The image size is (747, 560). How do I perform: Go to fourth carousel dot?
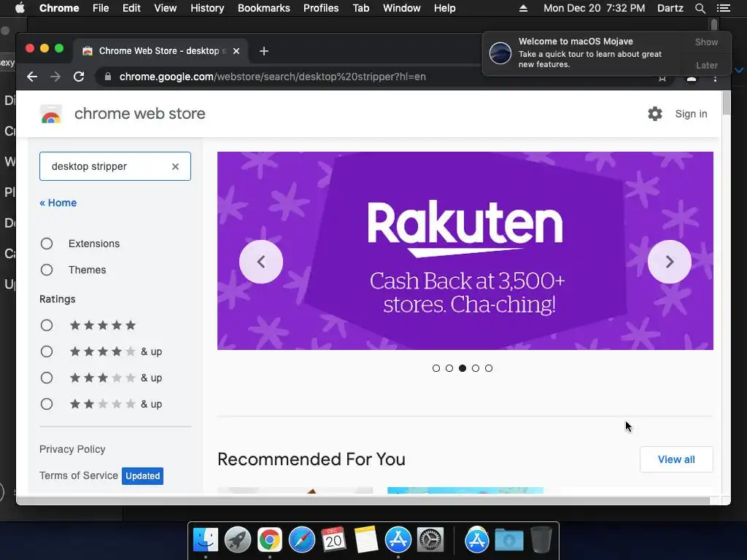pos(476,368)
